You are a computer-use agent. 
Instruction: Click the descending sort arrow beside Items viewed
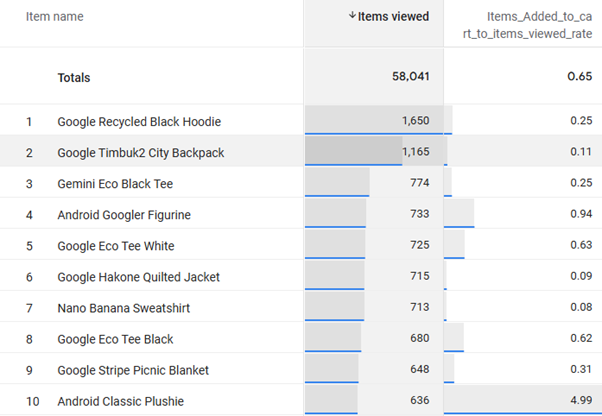pos(352,16)
